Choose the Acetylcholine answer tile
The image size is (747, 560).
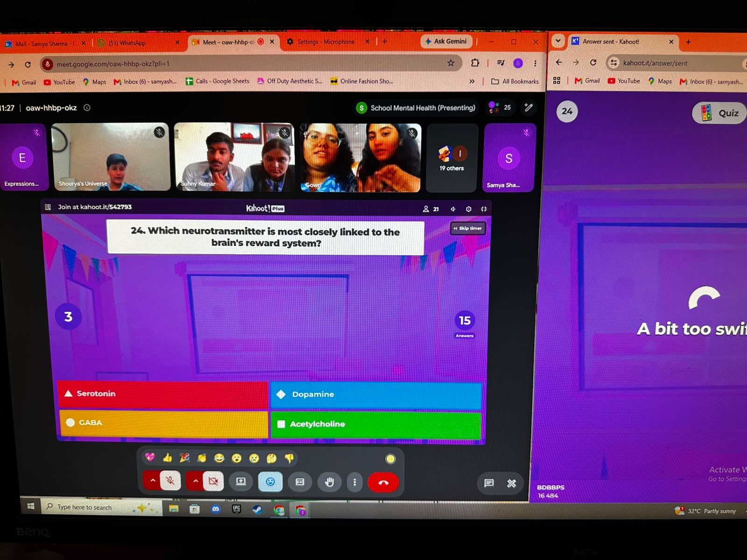(x=376, y=424)
